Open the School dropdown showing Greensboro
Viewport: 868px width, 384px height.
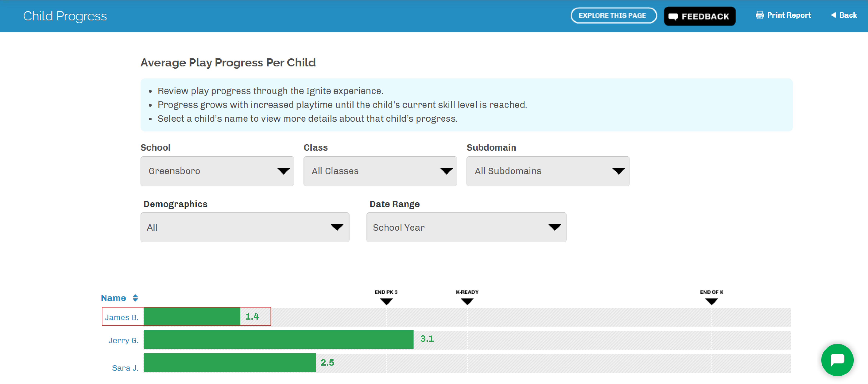(217, 171)
